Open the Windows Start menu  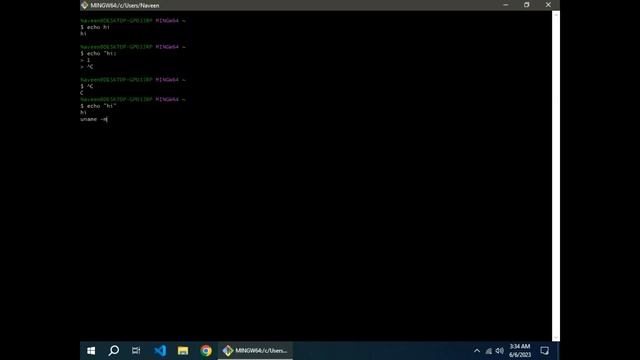coord(91,351)
